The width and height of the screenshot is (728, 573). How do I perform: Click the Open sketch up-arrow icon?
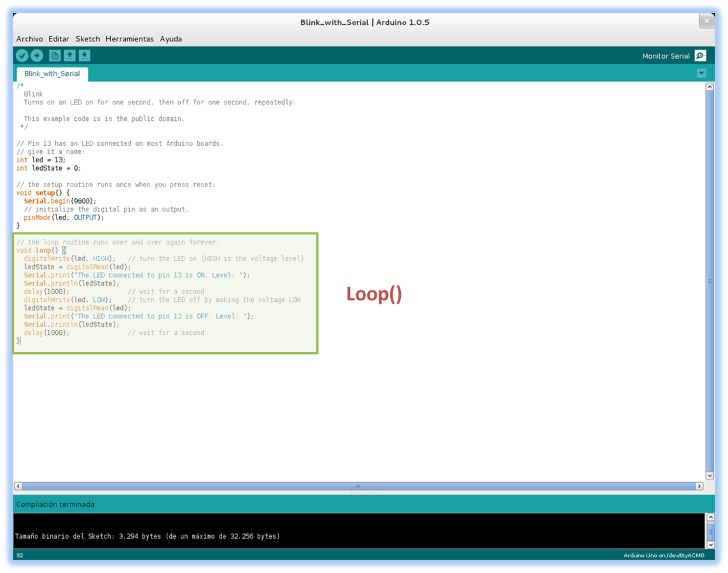point(69,56)
